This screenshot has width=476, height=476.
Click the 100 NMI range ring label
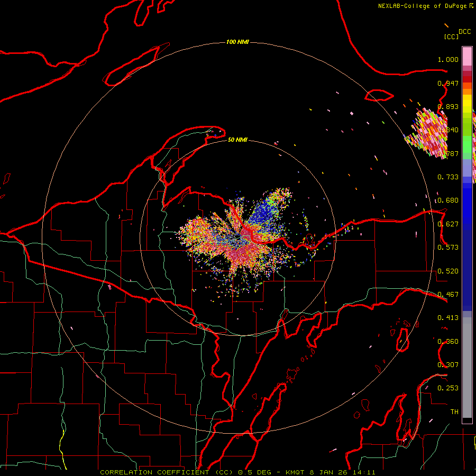237,42
